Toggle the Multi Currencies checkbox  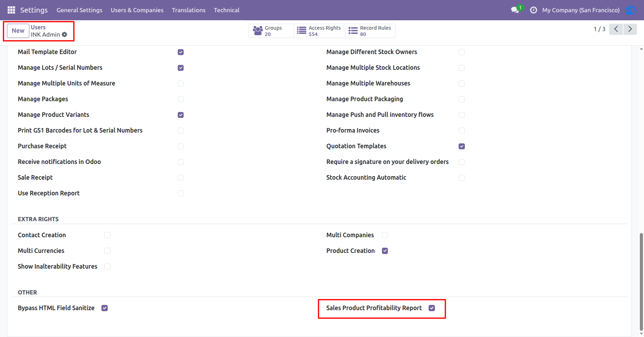tap(107, 251)
